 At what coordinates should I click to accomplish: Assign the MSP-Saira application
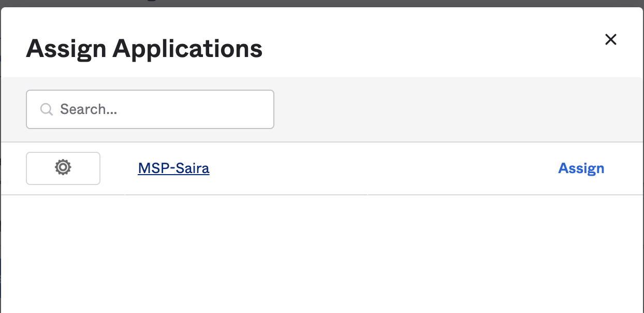(581, 168)
